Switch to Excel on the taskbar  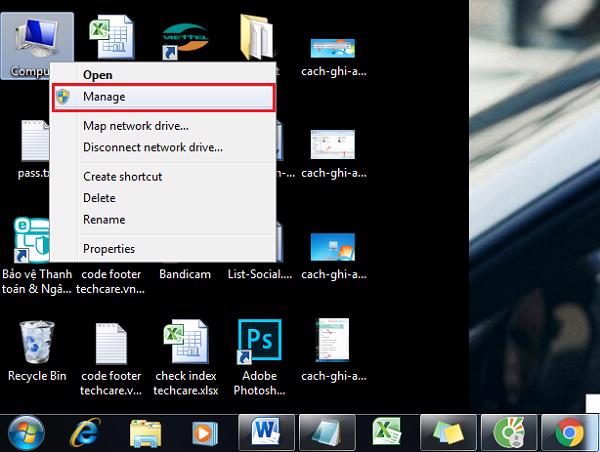pyautogui.click(x=386, y=431)
